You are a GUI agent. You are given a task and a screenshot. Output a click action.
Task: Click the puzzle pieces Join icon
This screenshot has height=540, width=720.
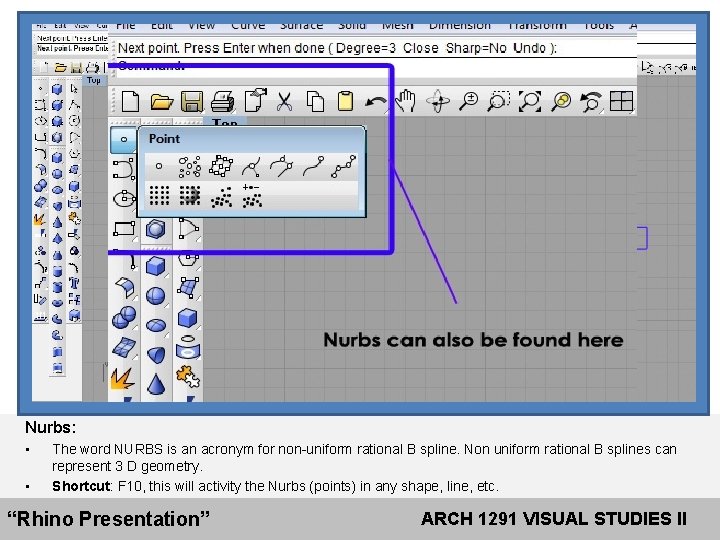[x=188, y=377]
